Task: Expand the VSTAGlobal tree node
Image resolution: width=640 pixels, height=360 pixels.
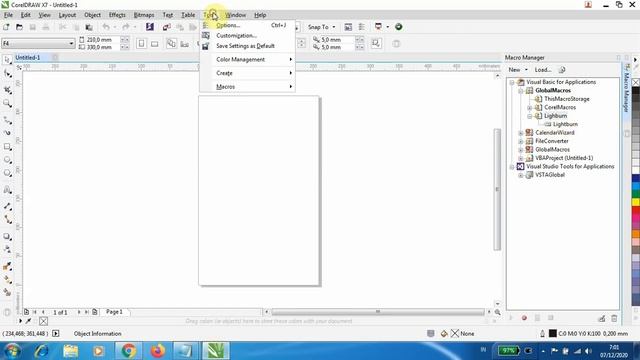Action: point(520,176)
